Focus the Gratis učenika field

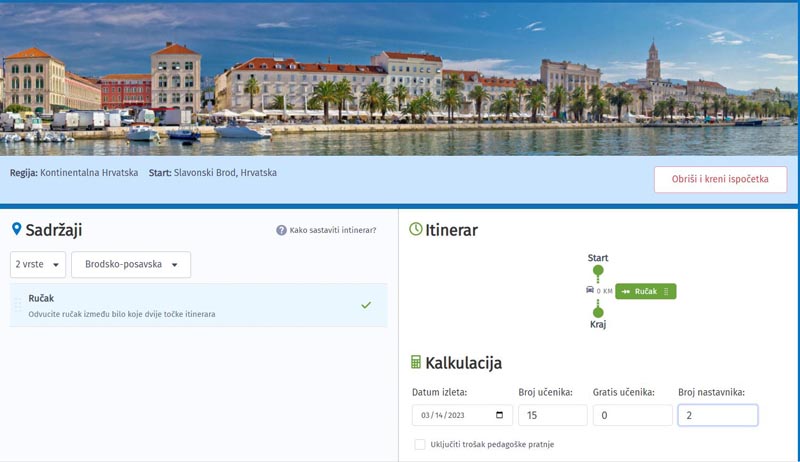coord(632,415)
